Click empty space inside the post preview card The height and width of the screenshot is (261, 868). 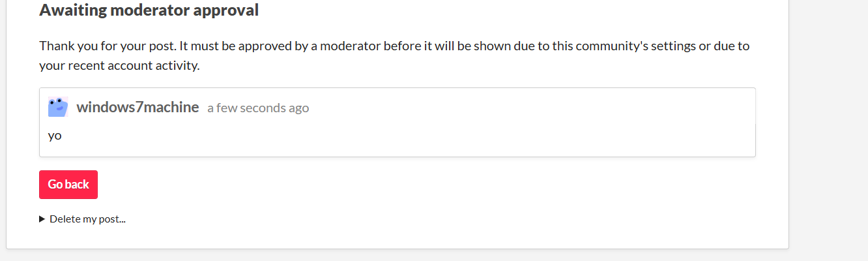[x=456, y=137]
